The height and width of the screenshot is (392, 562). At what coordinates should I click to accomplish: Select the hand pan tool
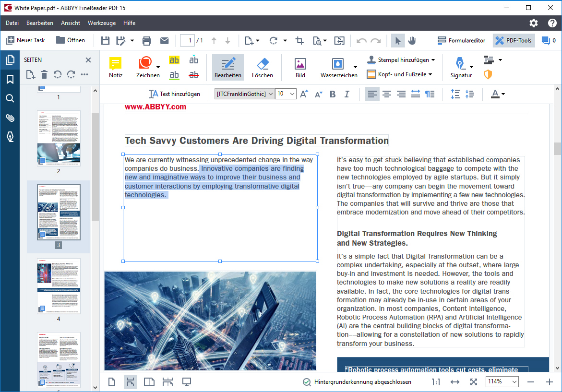point(412,40)
